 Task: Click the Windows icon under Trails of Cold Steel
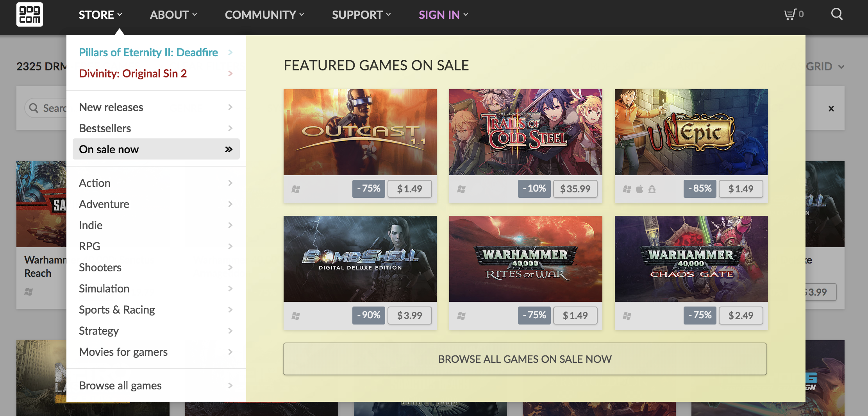[461, 189]
